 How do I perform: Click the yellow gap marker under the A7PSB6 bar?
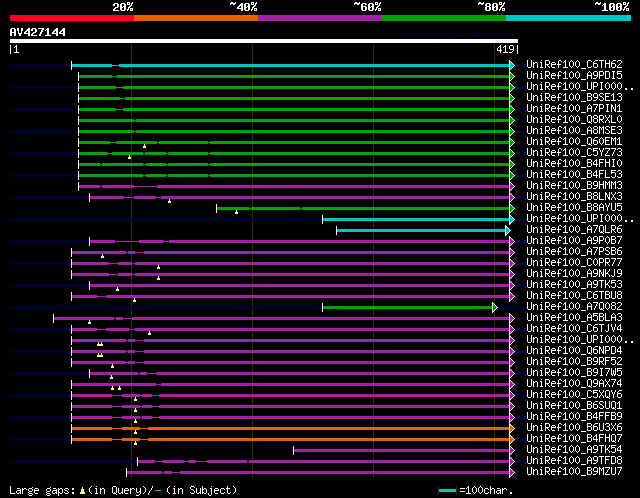pyautogui.click(x=102, y=256)
